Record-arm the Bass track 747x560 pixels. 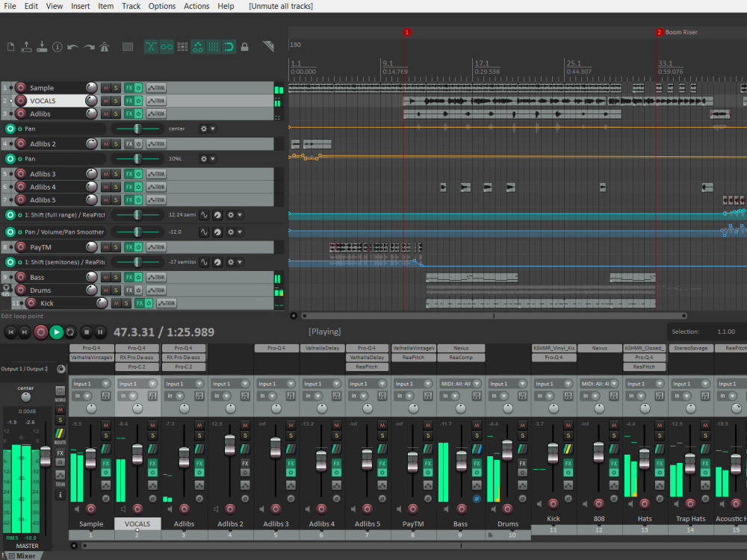20,277
